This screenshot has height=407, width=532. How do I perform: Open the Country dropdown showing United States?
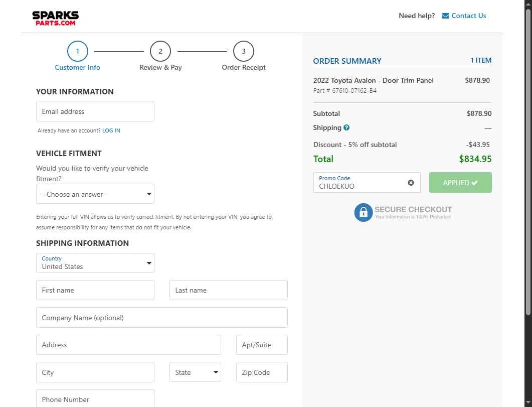click(95, 263)
